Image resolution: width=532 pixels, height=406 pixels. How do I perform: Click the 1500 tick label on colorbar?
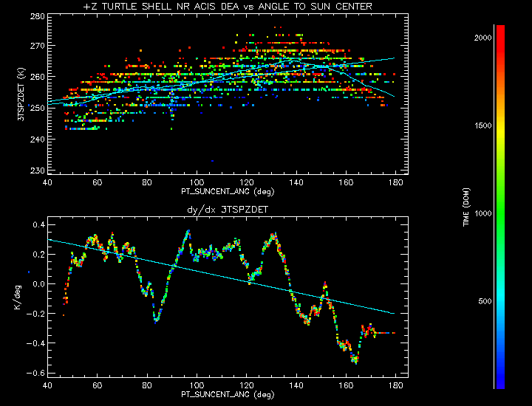482,125
